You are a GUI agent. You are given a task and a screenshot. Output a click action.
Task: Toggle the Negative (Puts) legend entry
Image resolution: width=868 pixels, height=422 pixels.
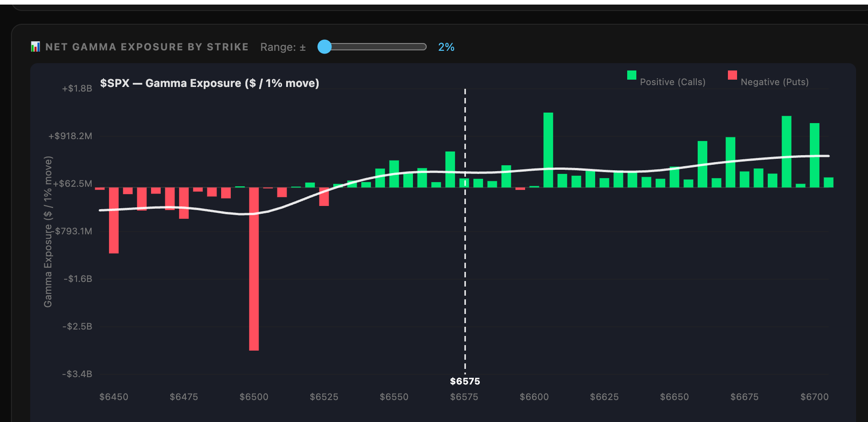click(768, 79)
